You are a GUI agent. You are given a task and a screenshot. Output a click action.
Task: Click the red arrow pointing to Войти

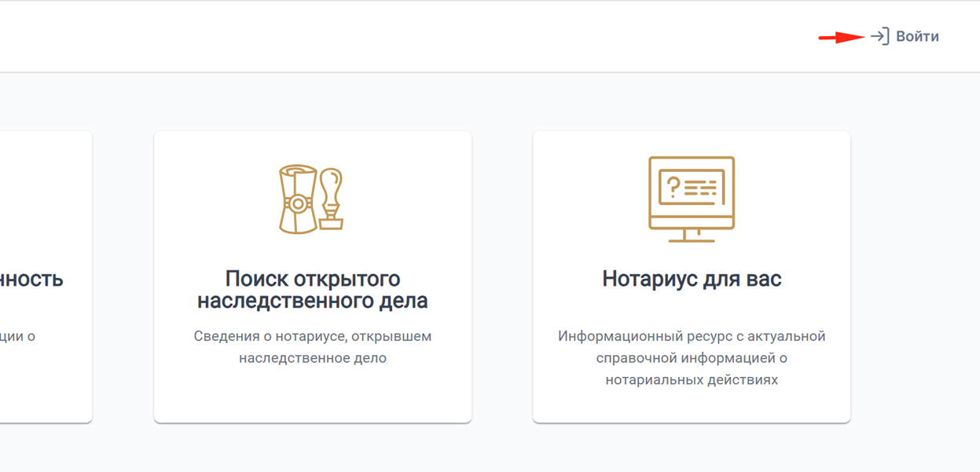pos(841,37)
